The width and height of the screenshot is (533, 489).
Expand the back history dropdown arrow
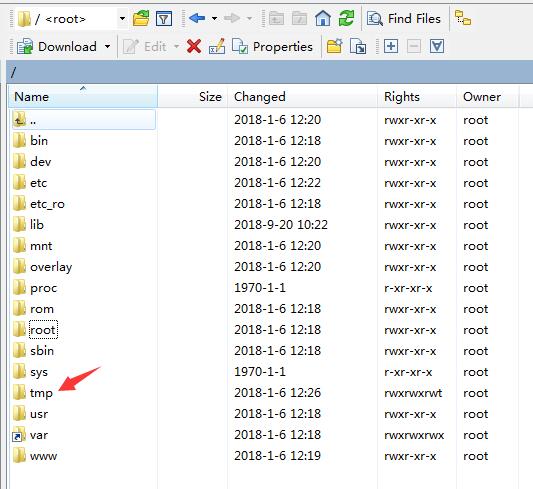[214, 18]
